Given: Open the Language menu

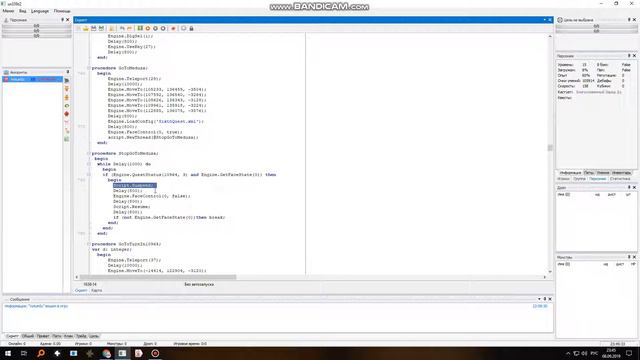Looking at the screenshot, I should click(40, 11).
